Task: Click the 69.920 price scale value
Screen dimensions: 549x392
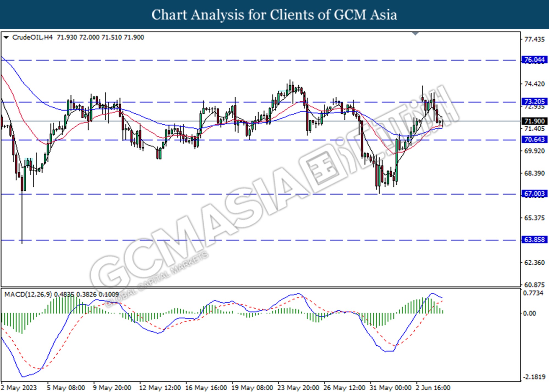Action: [x=534, y=151]
